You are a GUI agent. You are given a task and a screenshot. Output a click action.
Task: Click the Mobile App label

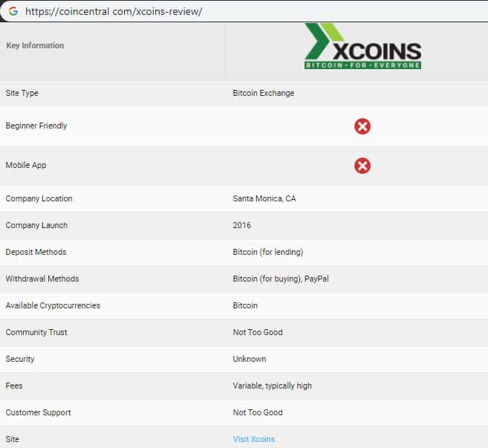tap(26, 165)
